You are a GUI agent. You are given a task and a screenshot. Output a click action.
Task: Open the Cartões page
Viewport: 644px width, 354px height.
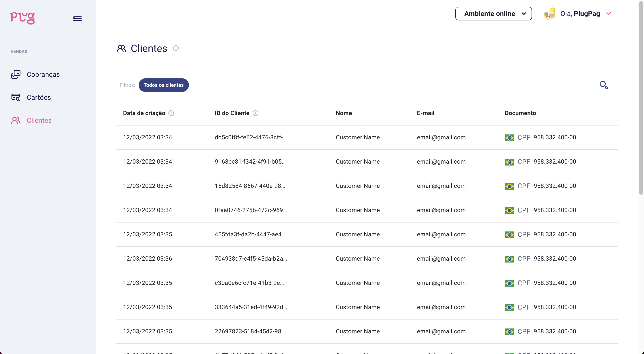click(x=39, y=97)
